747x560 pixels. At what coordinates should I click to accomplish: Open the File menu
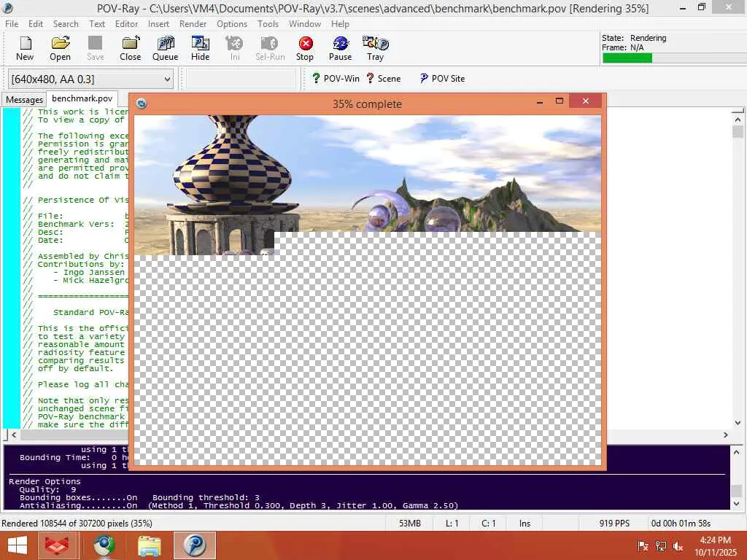(x=12, y=24)
